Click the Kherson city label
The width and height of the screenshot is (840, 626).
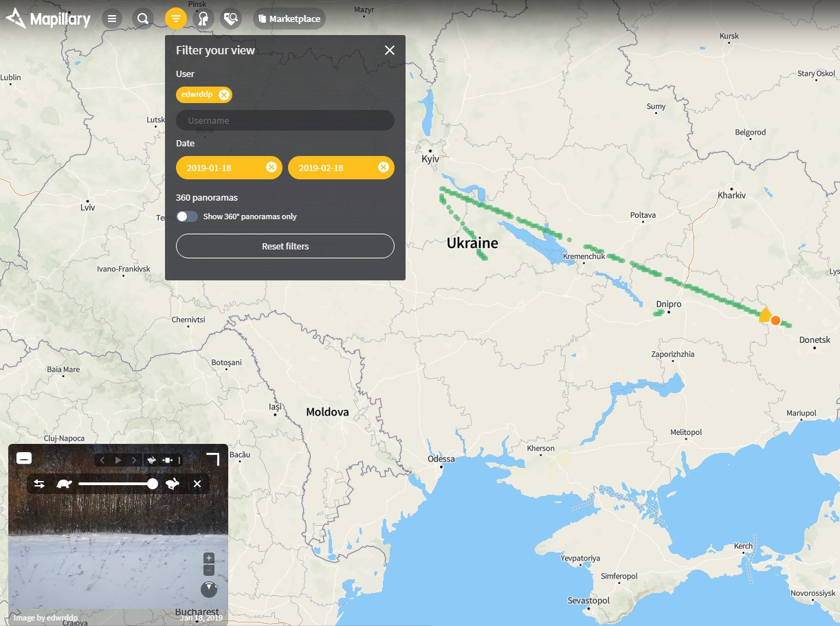[540, 448]
